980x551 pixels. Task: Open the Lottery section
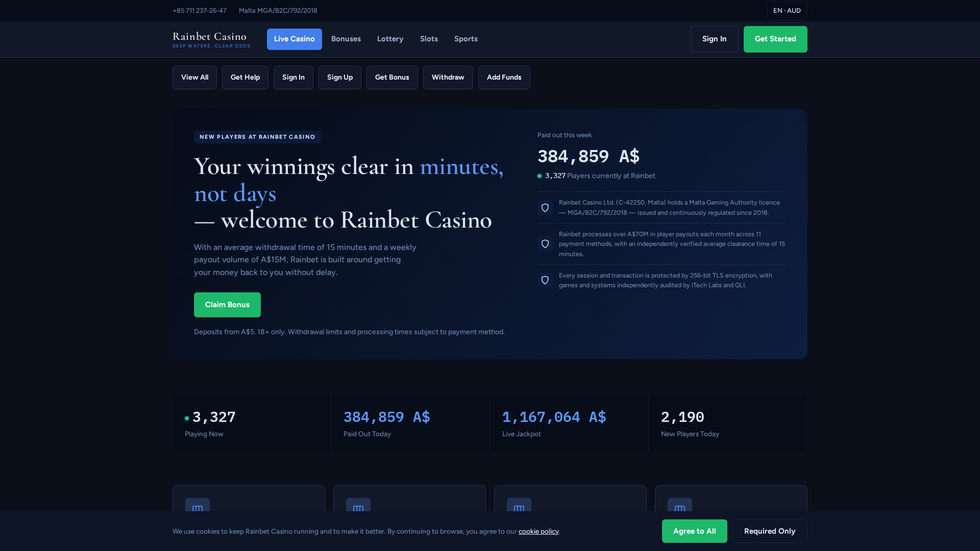[390, 39]
